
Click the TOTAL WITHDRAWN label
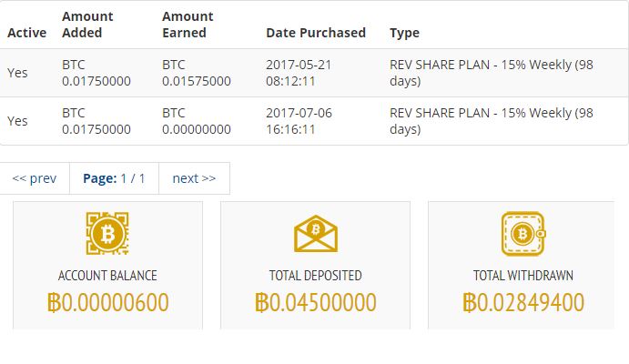click(523, 276)
